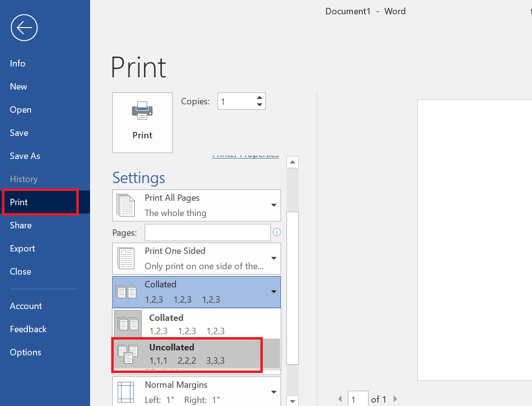Increase the Copies count with up arrow
The width and height of the screenshot is (532, 406).
pyautogui.click(x=259, y=97)
